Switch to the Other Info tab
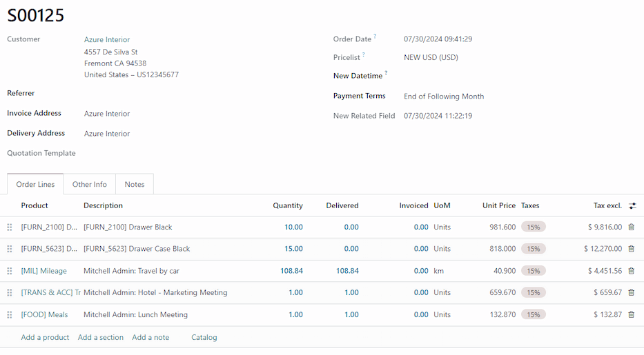Image resolution: width=644 pixels, height=355 pixels. tap(90, 184)
